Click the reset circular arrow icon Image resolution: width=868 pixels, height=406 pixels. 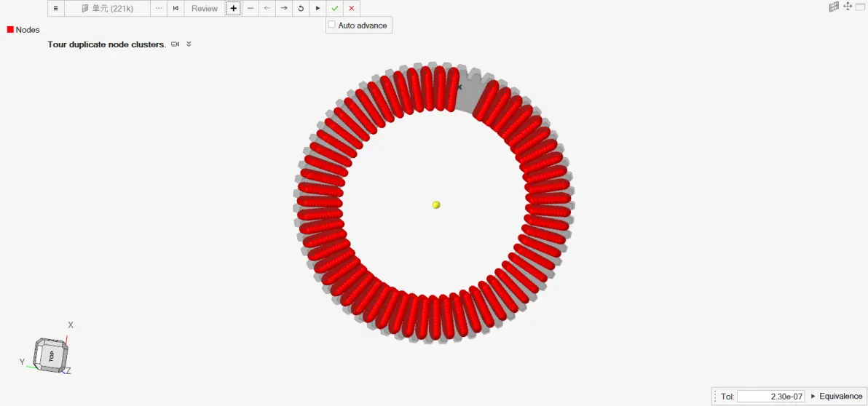[x=301, y=8]
